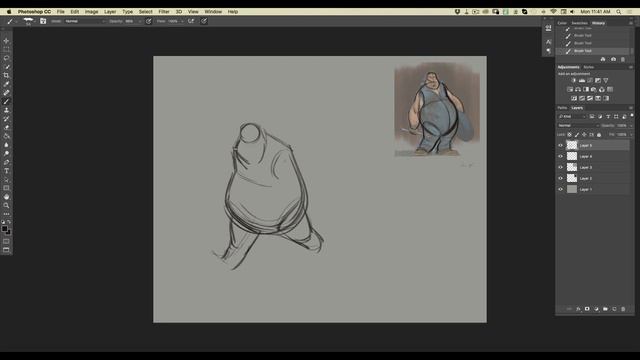The height and width of the screenshot is (360, 640).
Task: Toggle pressure for size button
Action: pyautogui.click(x=204, y=21)
